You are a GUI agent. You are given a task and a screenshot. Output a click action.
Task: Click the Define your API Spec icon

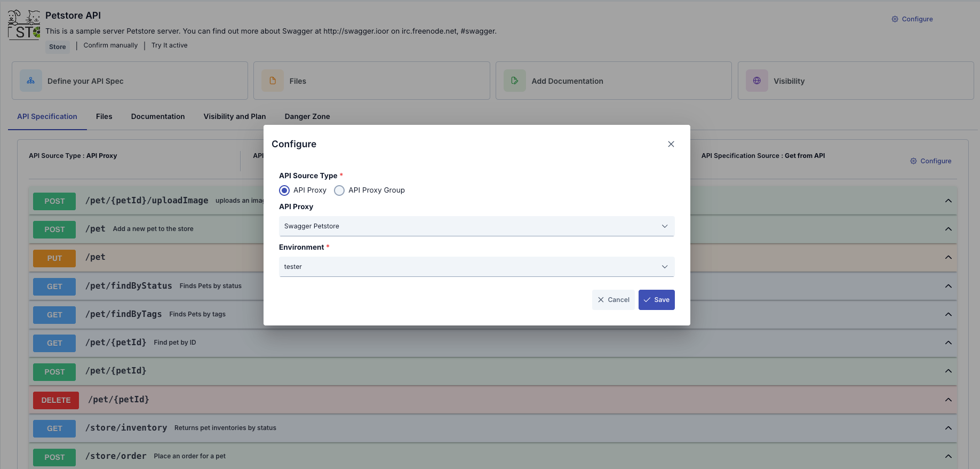[31, 81]
